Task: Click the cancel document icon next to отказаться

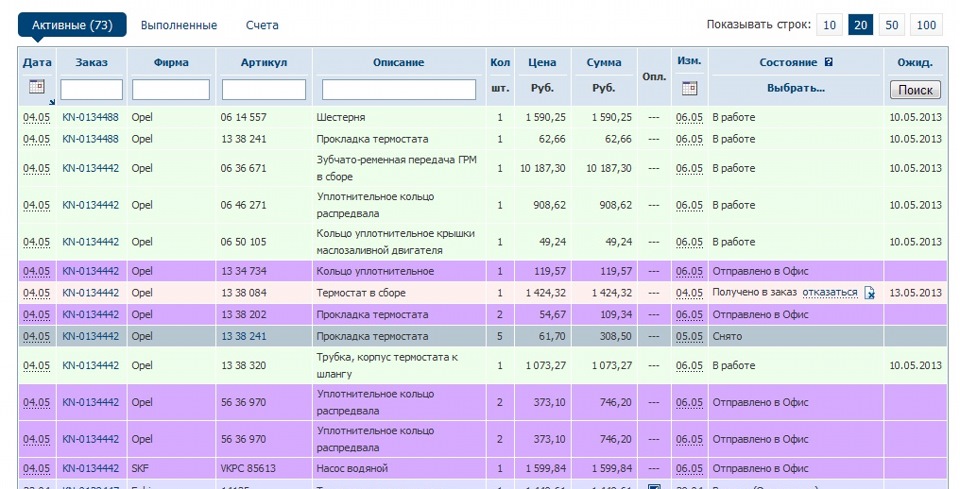Action: coord(870,293)
